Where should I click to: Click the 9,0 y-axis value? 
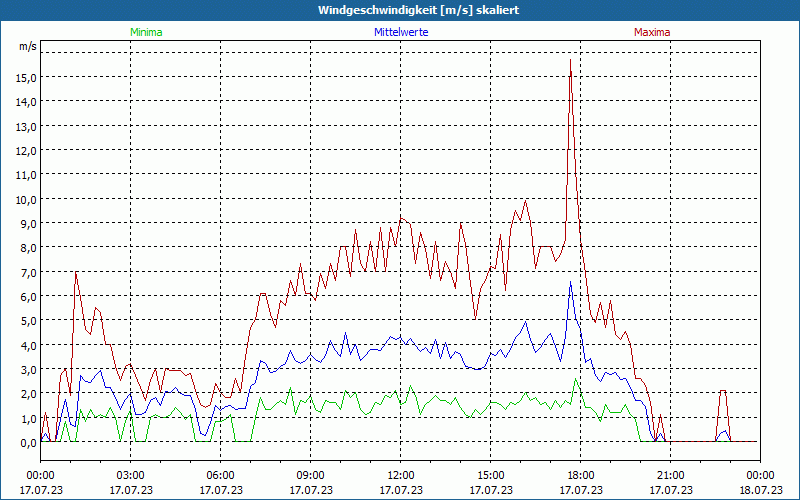pyautogui.click(x=30, y=223)
